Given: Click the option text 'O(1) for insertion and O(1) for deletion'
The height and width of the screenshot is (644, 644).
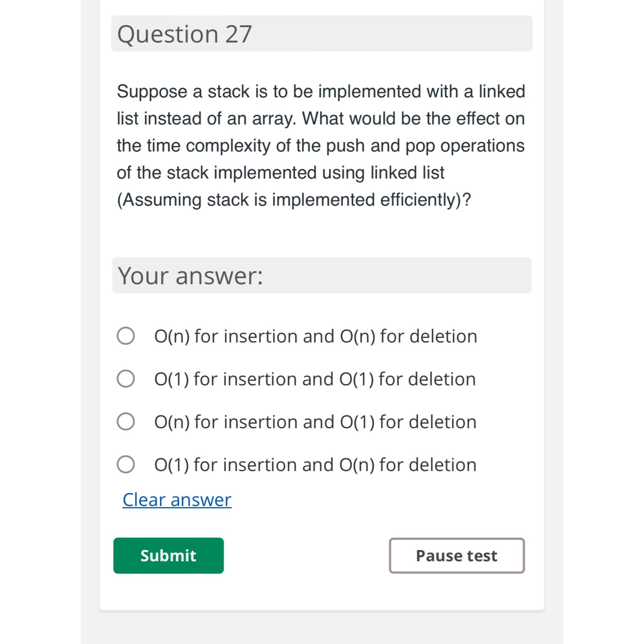Looking at the screenshot, I should point(315,379).
